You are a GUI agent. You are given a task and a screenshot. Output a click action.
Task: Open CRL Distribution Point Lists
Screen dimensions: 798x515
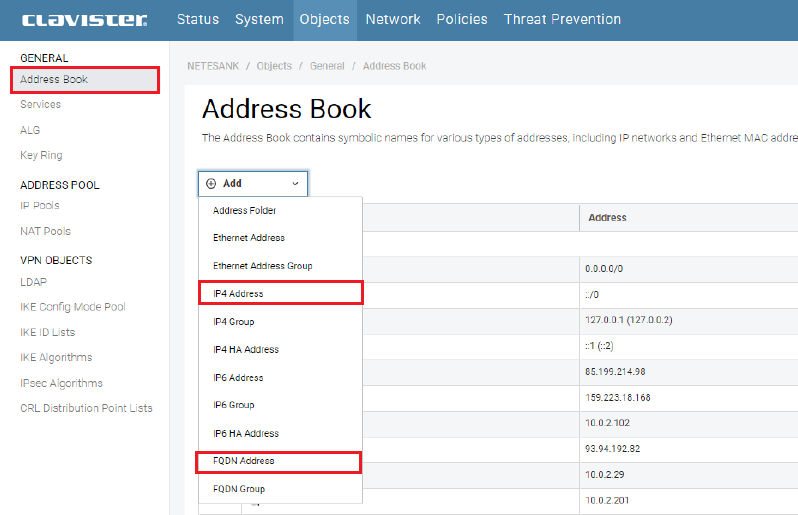pos(86,408)
